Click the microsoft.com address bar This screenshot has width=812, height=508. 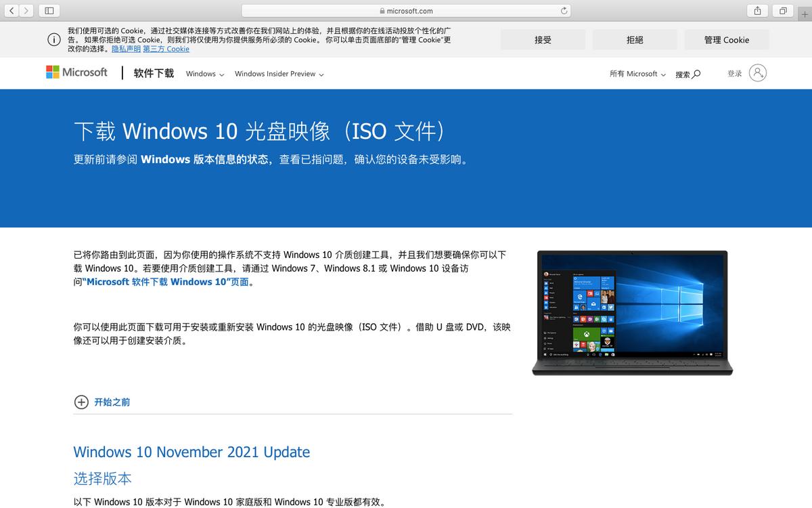pyautogui.click(x=406, y=10)
